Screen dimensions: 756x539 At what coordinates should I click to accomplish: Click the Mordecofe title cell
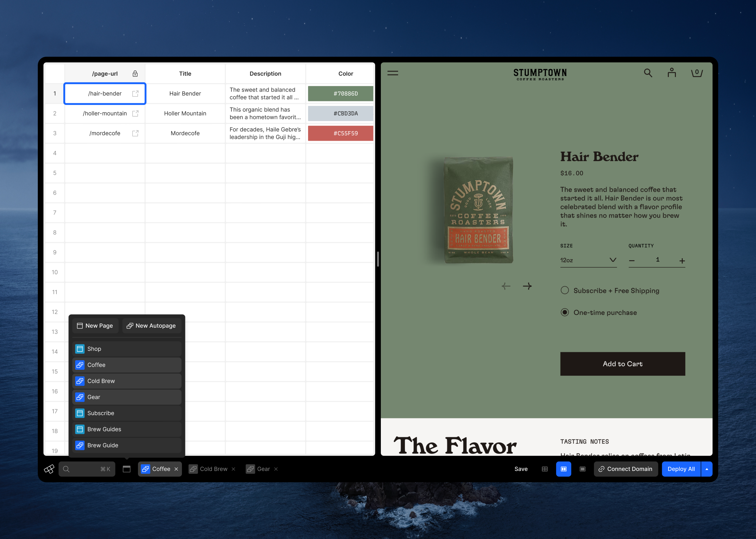pyautogui.click(x=185, y=133)
